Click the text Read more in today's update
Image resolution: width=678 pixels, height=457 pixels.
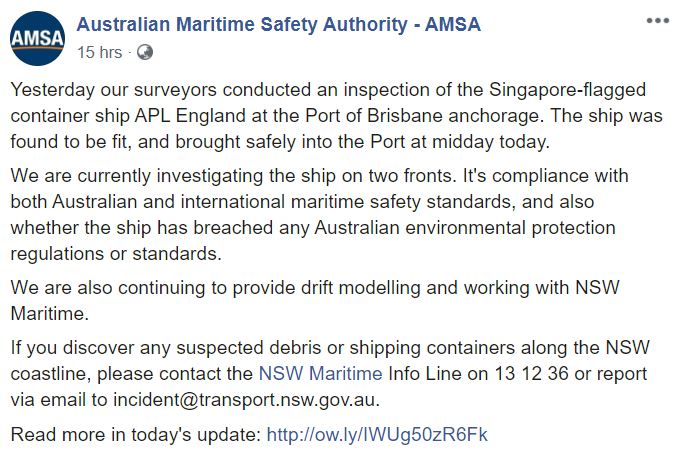point(135,435)
